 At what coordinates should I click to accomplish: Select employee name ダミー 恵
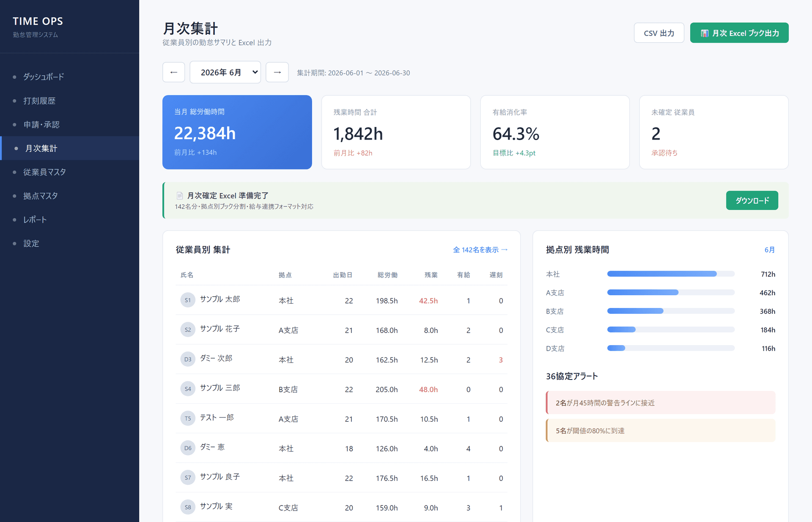point(212,447)
